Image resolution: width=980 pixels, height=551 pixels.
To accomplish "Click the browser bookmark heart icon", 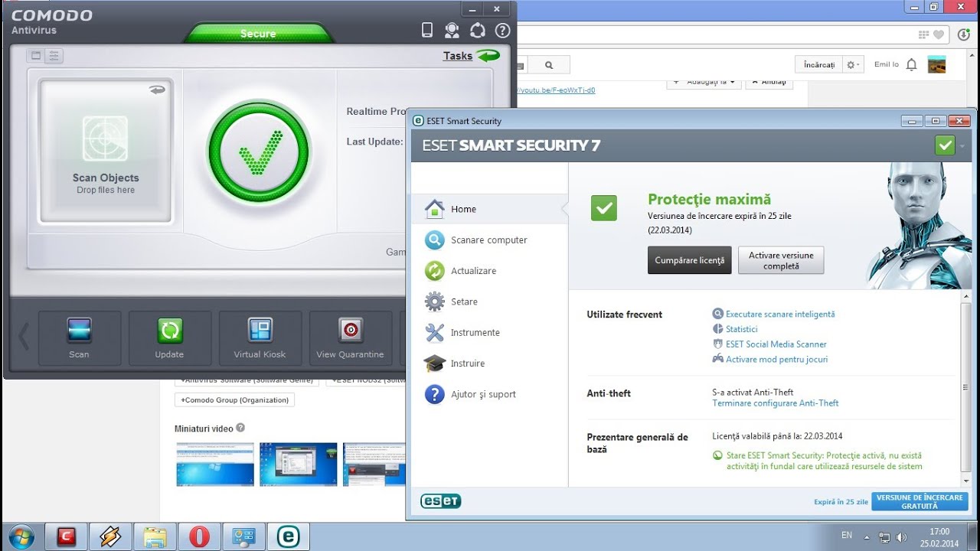I will pyautogui.click(x=938, y=34).
